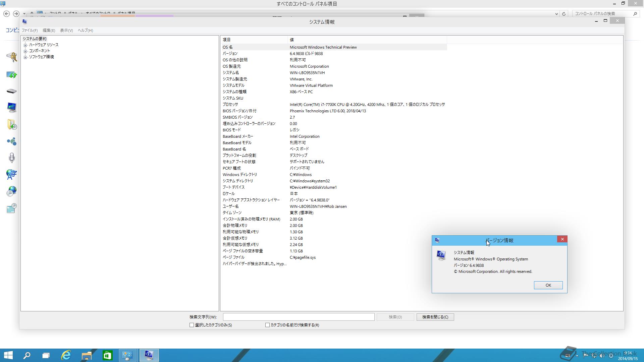The image size is (644, 362).
Task: Open the Date and Time calendar-clock icon
Action: pyautogui.click(x=12, y=208)
